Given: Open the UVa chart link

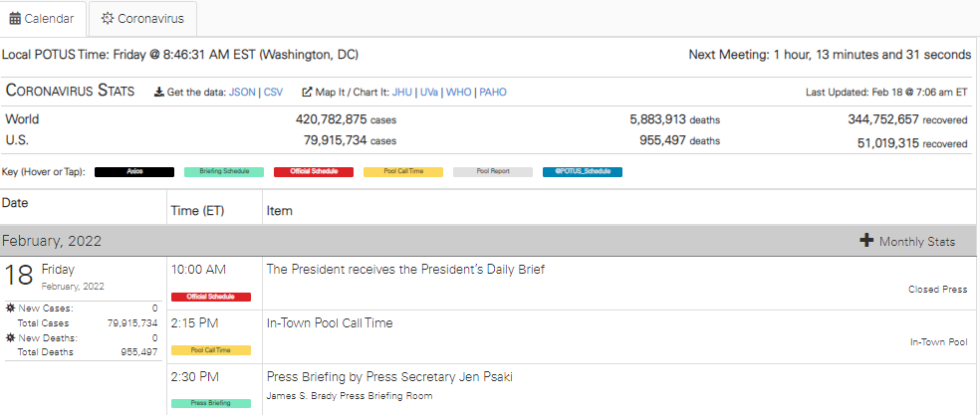Looking at the screenshot, I should click(429, 92).
